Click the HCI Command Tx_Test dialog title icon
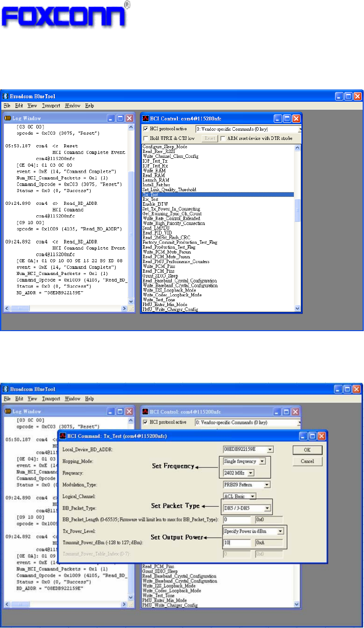 click(63, 436)
